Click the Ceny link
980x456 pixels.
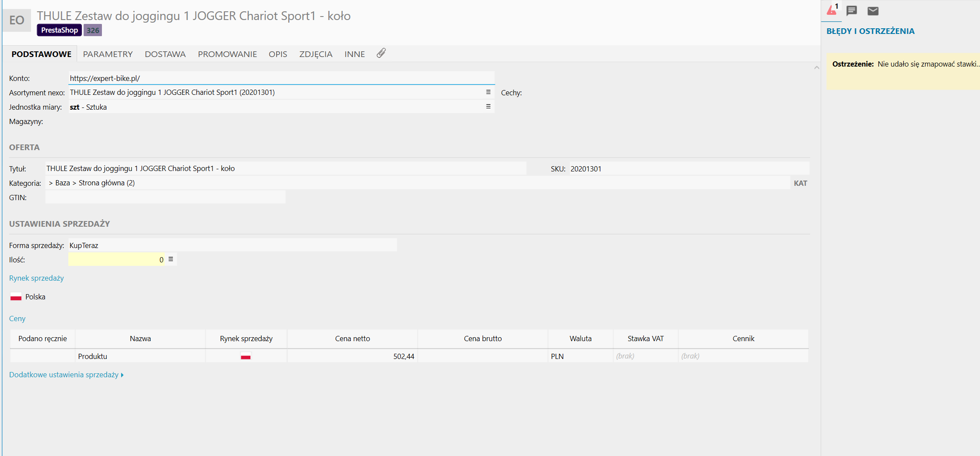coord(17,319)
